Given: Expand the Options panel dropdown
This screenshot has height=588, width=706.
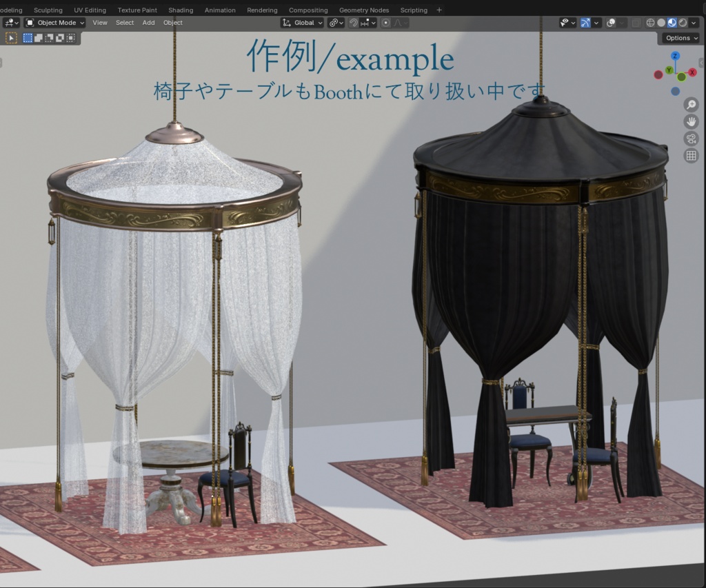Looking at the screenshot, I should (x=680, y=38).
